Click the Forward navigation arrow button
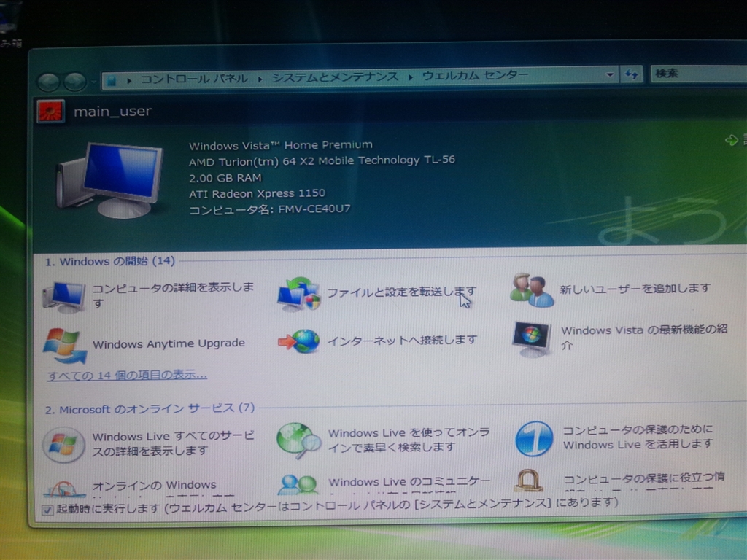747x560 pixels. coord(75,82)
